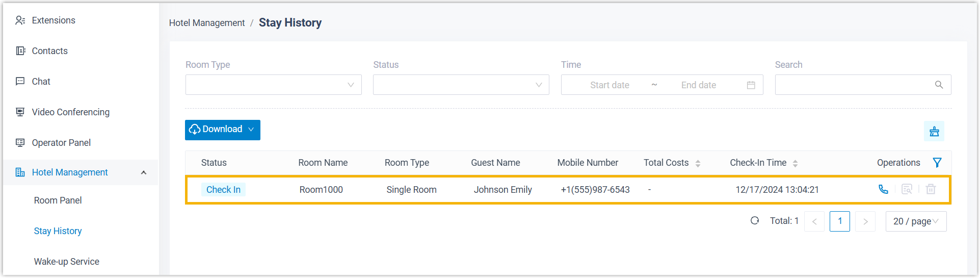The width and height of the screenshot is (980, 278).
Task: Click the filter funnel icon in table header
Action: 937,163
